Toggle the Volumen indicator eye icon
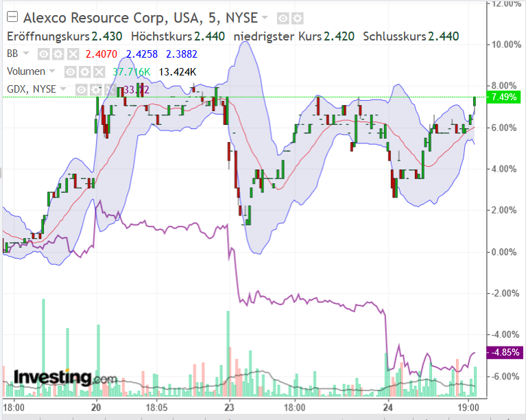Viewport: 526px width, 420px height. click(x=70, y=72)
